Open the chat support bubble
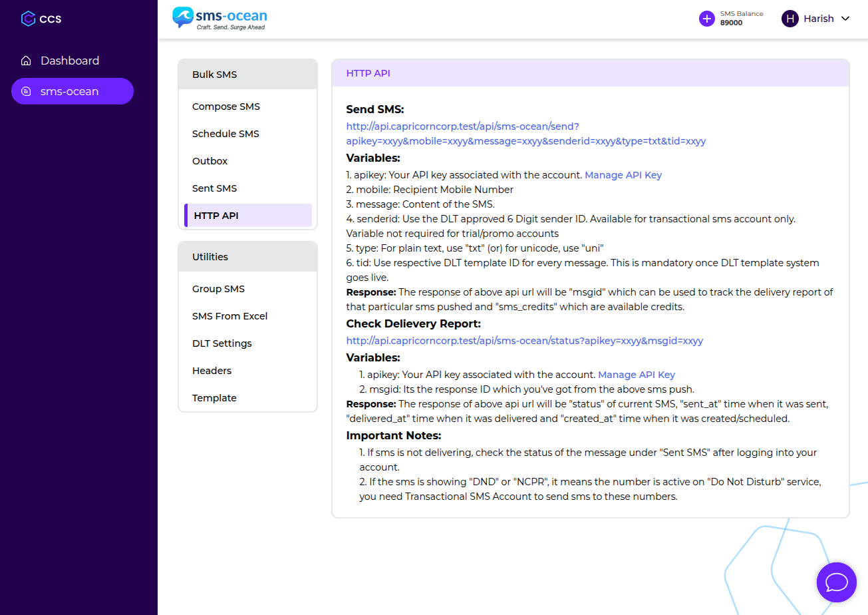 coord(836,582)
